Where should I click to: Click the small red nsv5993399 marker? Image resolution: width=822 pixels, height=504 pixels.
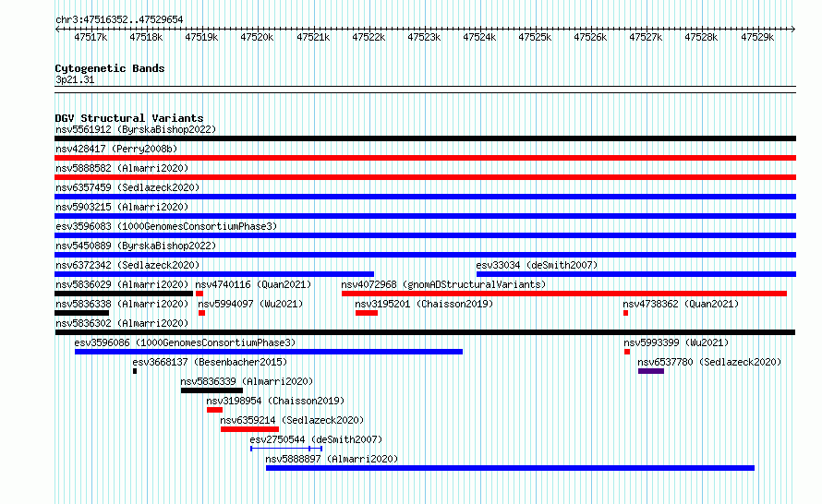(x=627, y=352)
